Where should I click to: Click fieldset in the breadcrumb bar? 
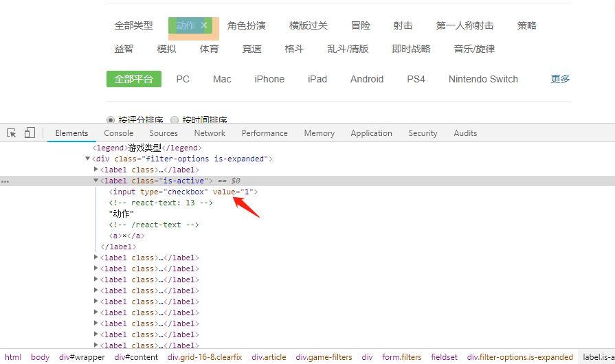pos(445,357)
